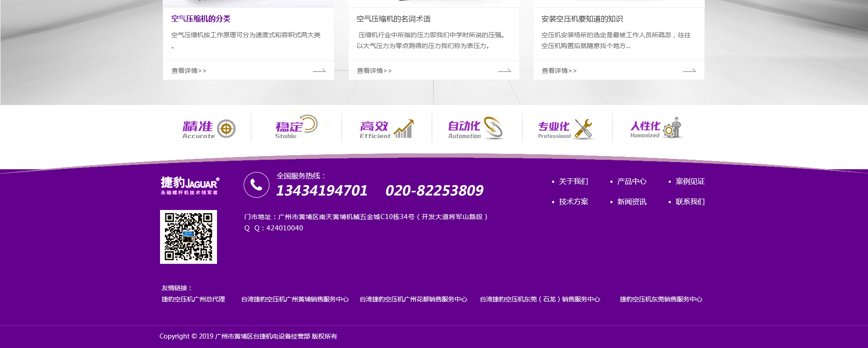Click the 稳定 Stable swirl icon
The height and width of the screenshot is (348, 868).
coord(310,124)
